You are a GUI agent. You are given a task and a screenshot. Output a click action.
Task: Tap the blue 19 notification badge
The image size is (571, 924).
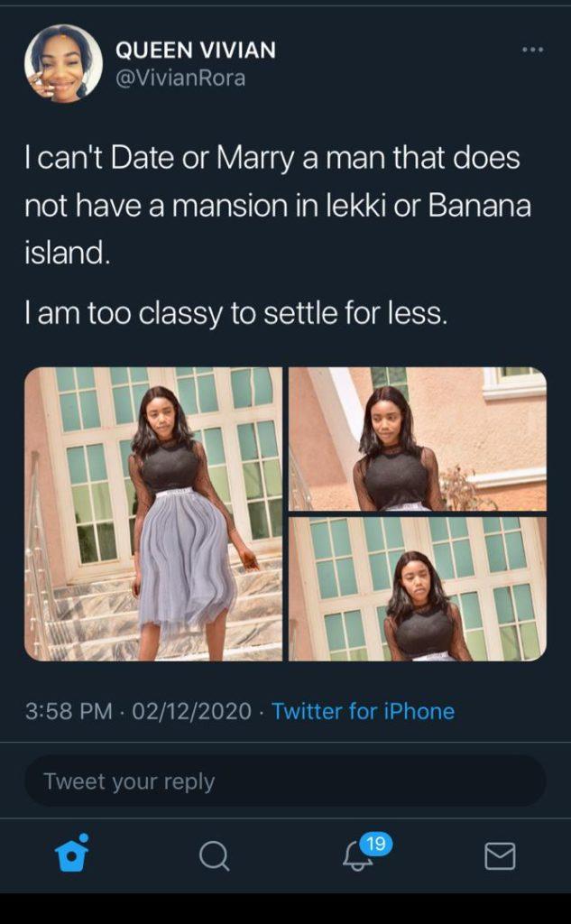coord(376,844)
